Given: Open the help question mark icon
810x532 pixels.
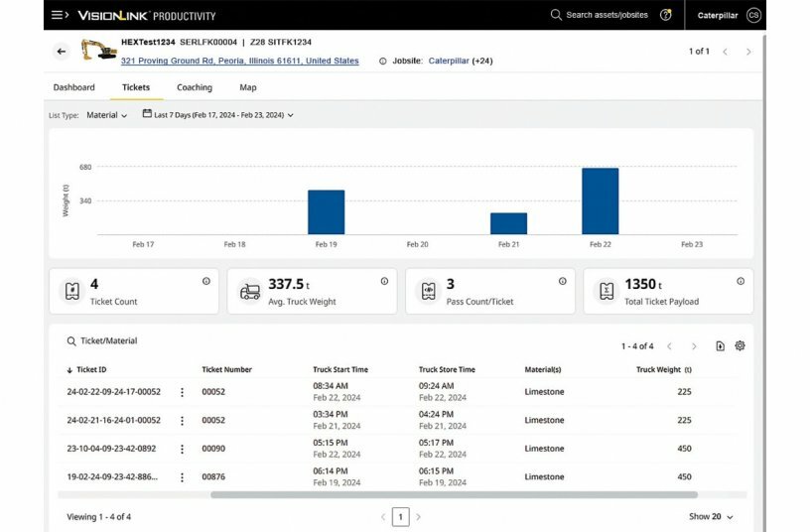Looking at the screenshot, I should pos(665,15).
